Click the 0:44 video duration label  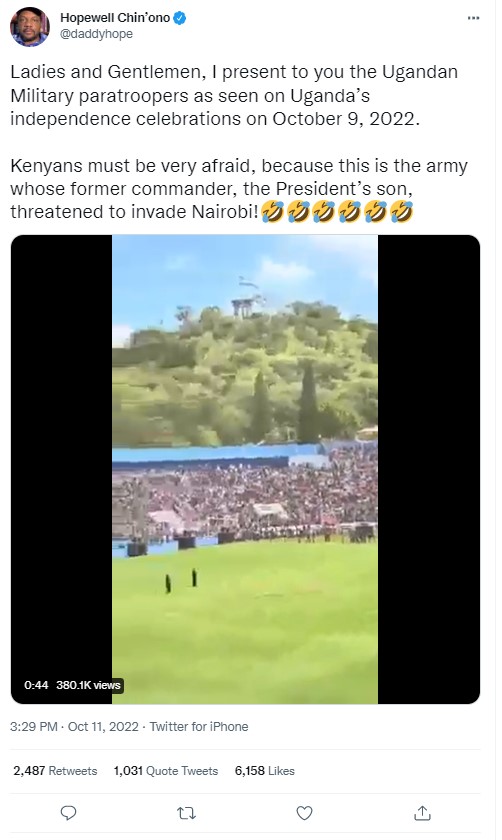(36, 685)
